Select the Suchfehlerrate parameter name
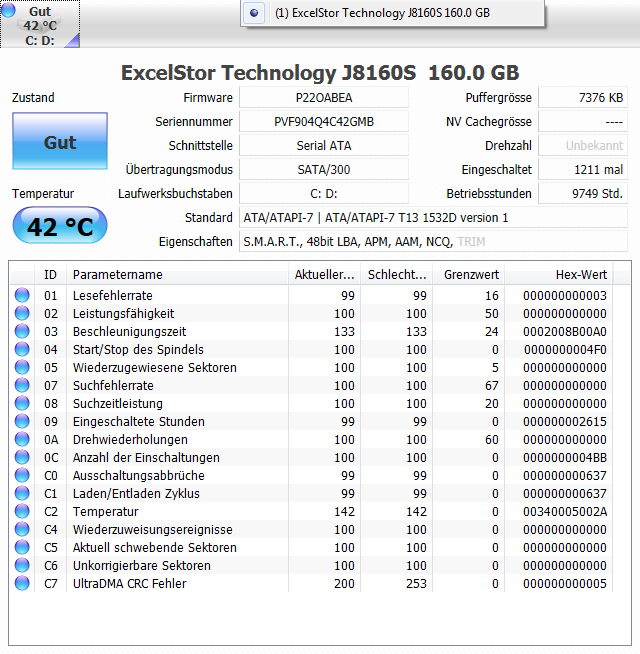The height and width of the screenshot is (654, 640). click(113, 385)
